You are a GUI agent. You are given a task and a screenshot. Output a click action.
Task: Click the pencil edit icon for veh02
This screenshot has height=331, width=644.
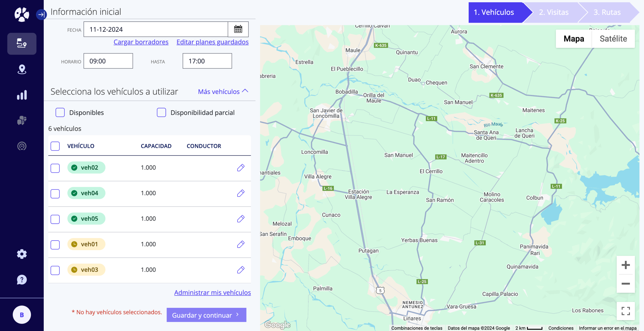[240, 168]
